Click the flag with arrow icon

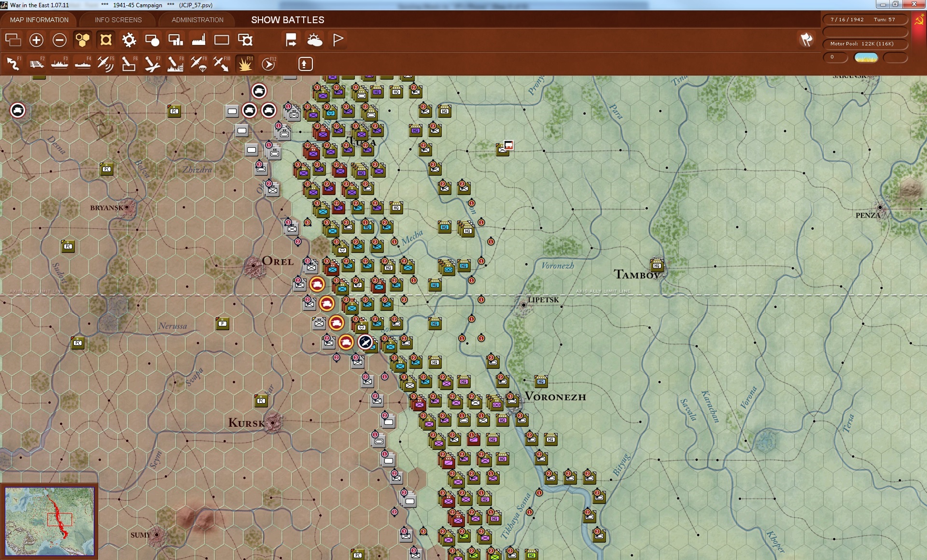[x=291, y=40]
